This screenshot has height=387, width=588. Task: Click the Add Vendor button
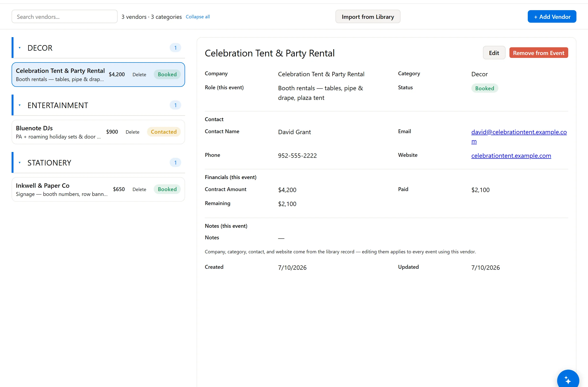click(552, 17)
